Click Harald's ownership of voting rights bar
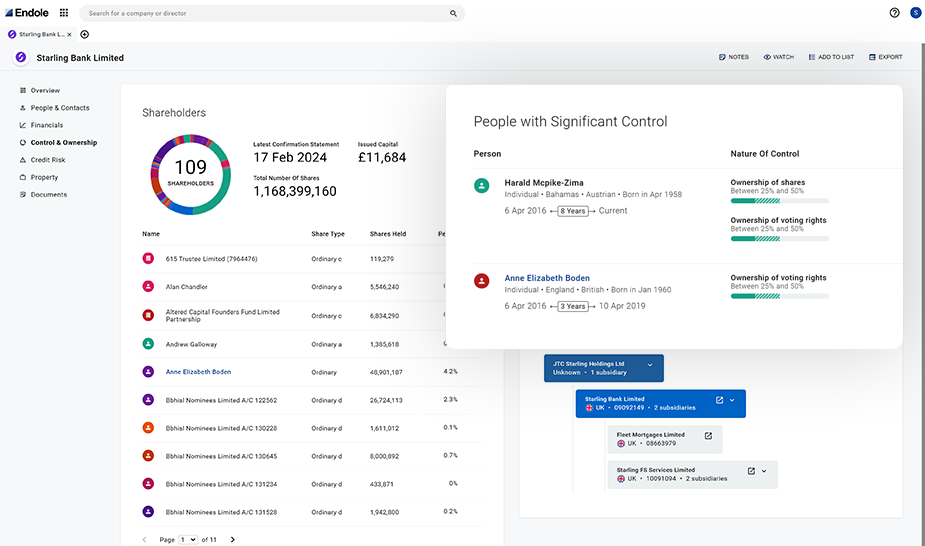The image size is (925, 546). pyautogui.click(x=779, y=239)
